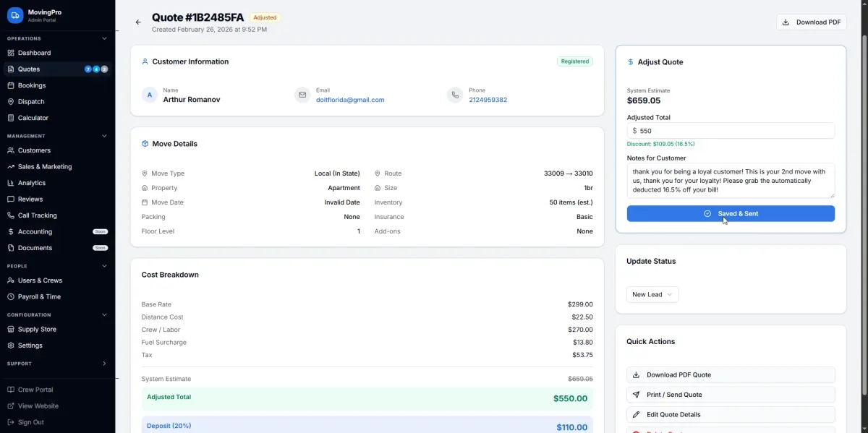Click the Saved & Sent button
Viewport: 868px width, 433px height.
pyautogui.click(x=731, y=213)
